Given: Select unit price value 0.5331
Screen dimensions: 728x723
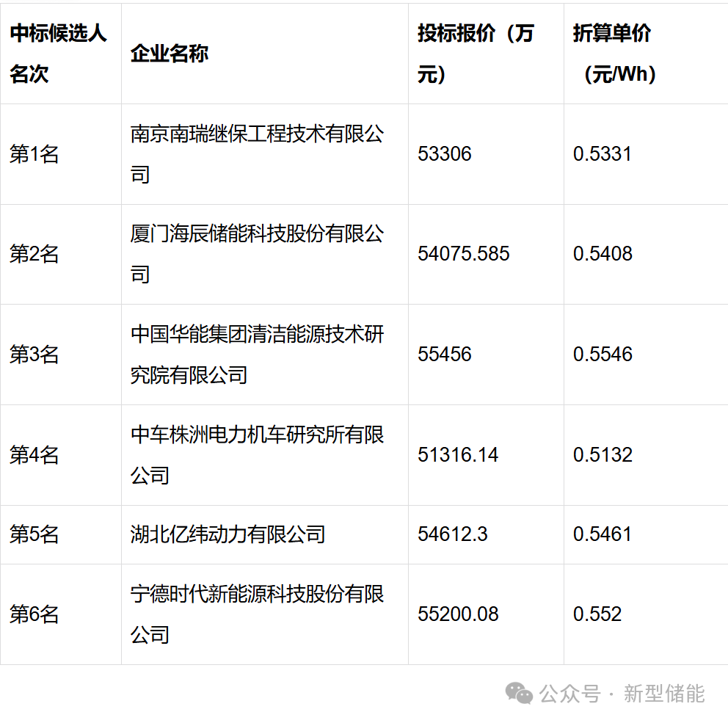Looking at the screenshot, I should coord(603,154).
